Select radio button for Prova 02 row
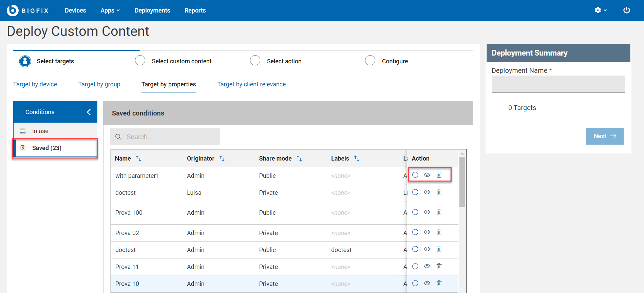The height and width of the screenshot is (293, 644). pyautogui.click(x=415, y=232)
